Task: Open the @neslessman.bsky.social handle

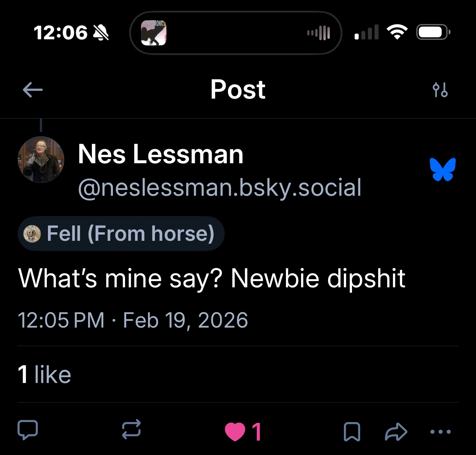Action: point(220,188)
